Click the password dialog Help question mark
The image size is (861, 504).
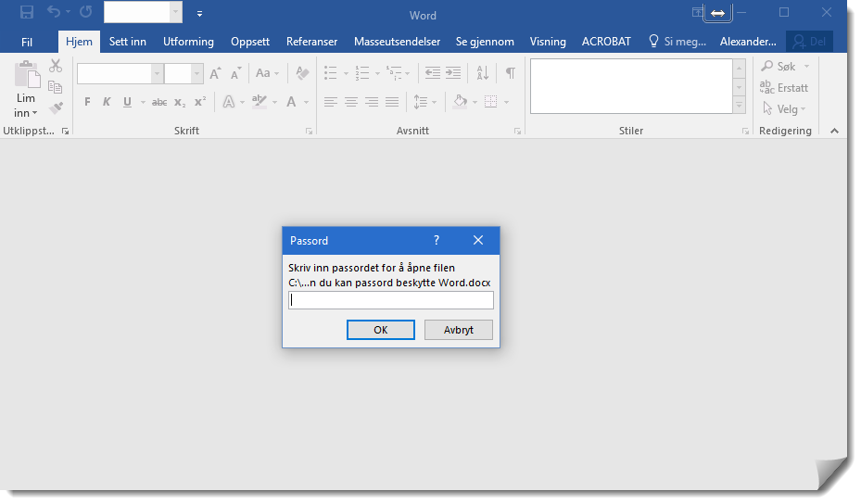click(437, 240)
